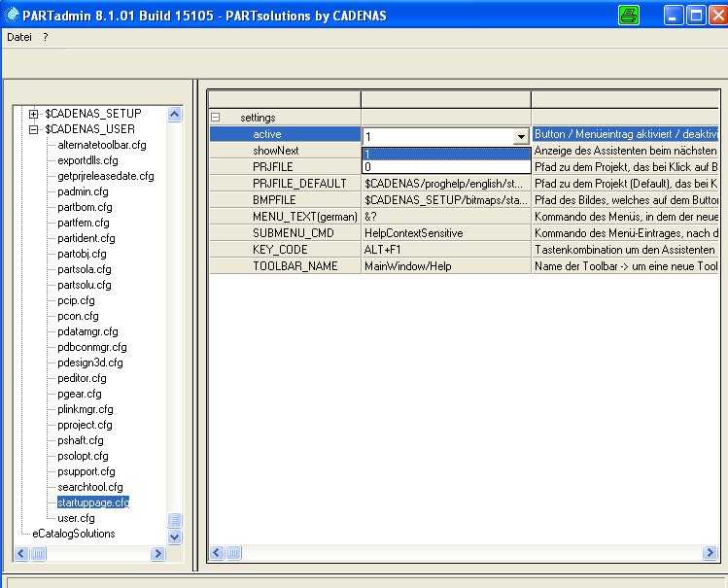This screenshot has width=728, height=588.
Task: Select the MENU_TEXT(german) settings row
Action: 464,217
